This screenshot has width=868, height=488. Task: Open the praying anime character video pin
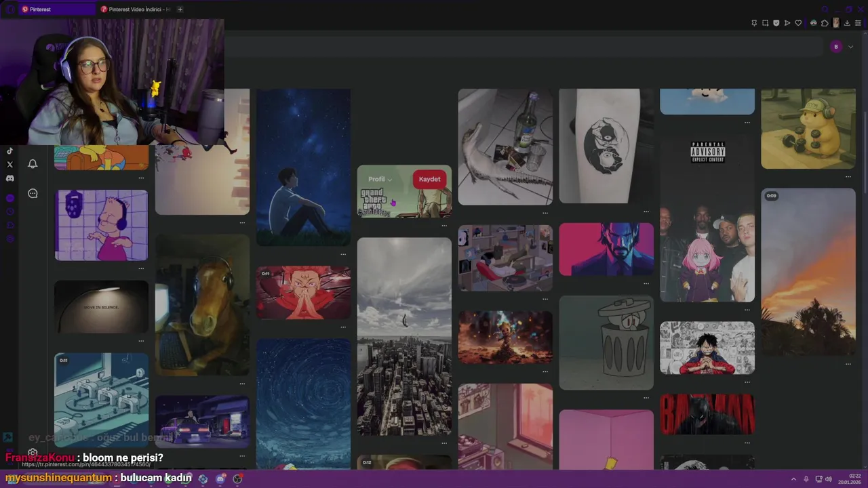click(303, 293)
